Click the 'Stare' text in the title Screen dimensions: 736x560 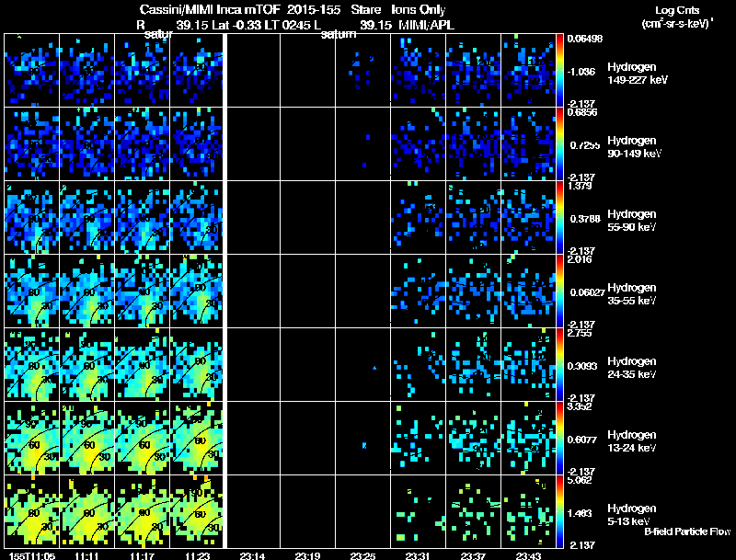(x=366, y=9)
